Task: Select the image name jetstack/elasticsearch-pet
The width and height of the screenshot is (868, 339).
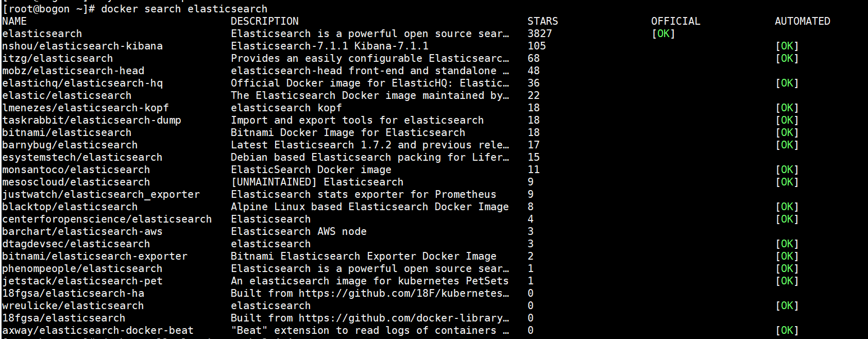Action: 82,281
